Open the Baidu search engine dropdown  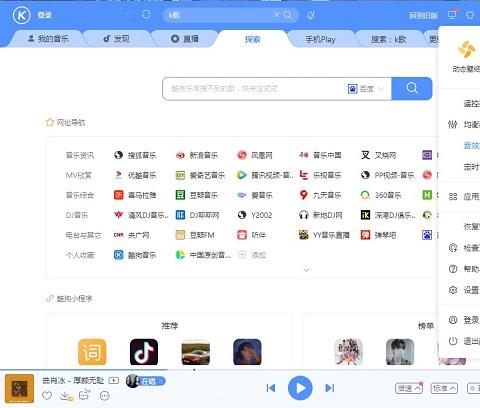tap(366, 89)
